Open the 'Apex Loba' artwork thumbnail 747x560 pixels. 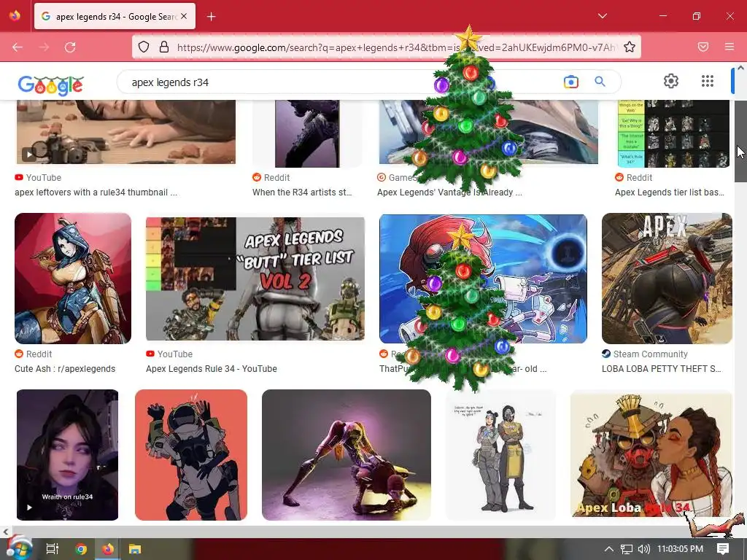[x=651, y=455]
